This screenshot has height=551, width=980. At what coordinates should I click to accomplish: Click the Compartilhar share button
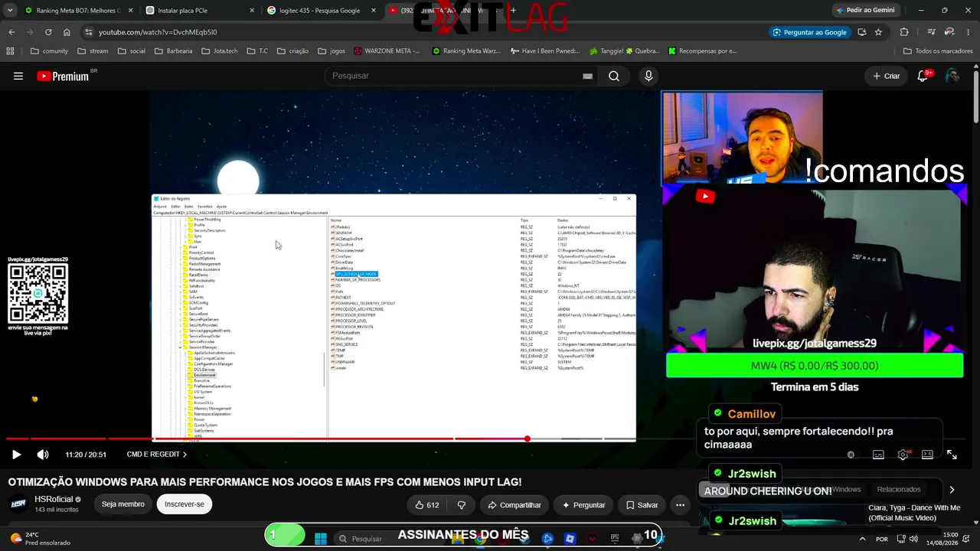[x=514, y=505]
